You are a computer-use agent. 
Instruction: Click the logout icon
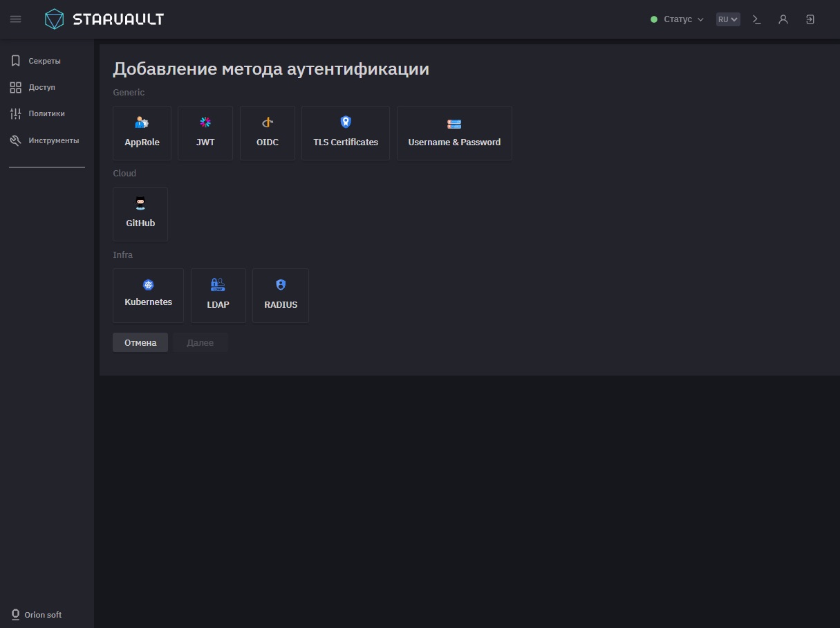(x=810, y=19)
